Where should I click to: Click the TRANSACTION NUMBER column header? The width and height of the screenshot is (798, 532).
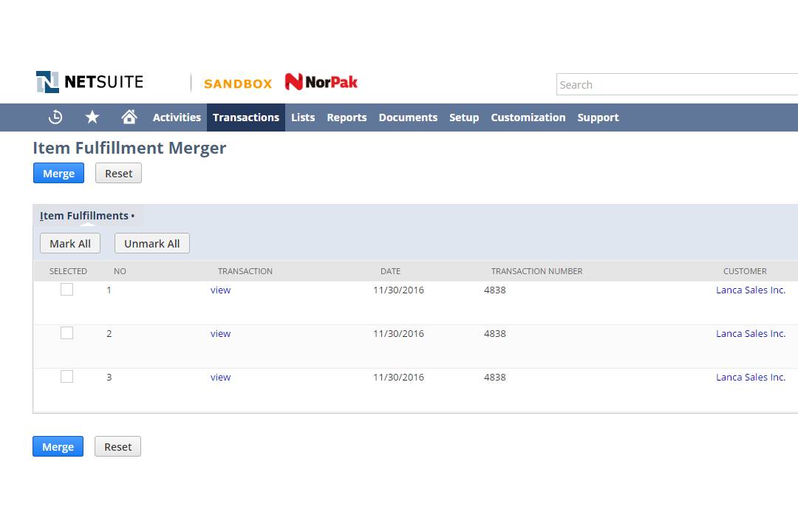coord(537,271)
